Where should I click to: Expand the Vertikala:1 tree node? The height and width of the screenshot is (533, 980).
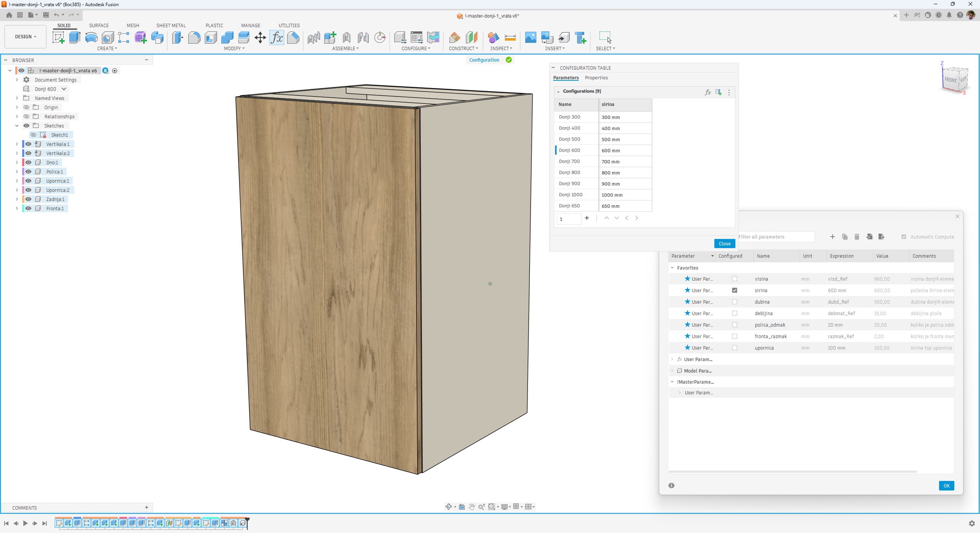[x=17, y=144]
